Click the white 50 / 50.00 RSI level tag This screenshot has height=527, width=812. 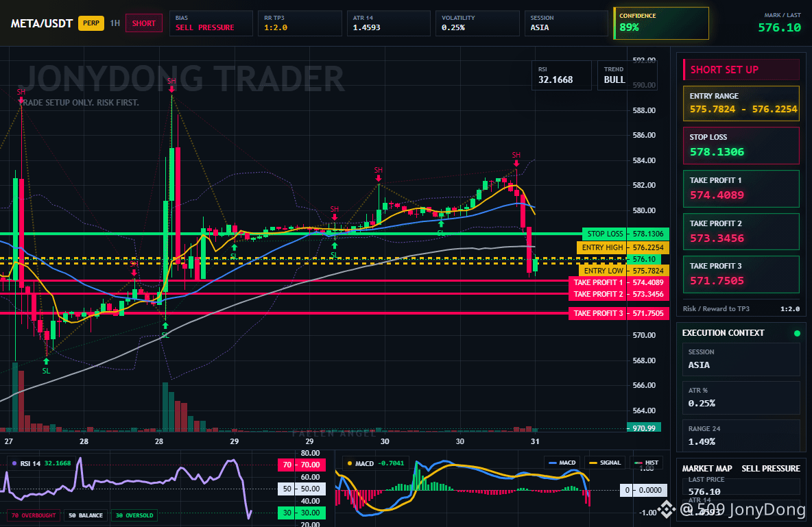point(302,489)
